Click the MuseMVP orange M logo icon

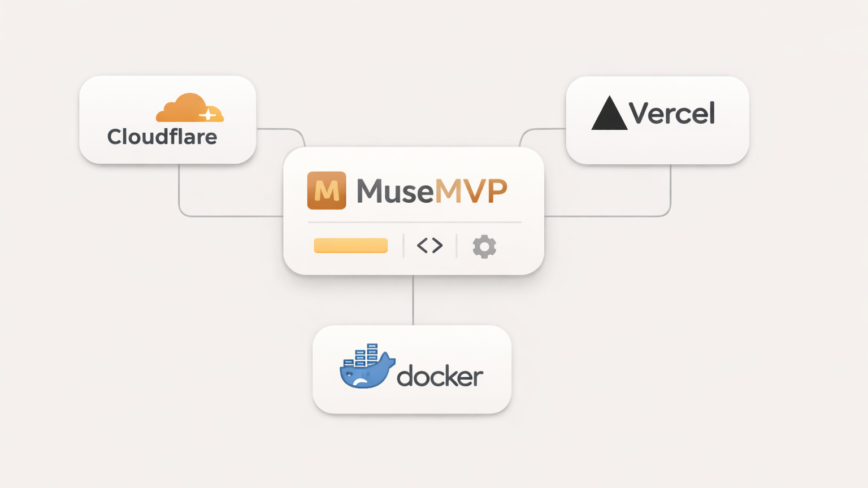pos(327,190)
